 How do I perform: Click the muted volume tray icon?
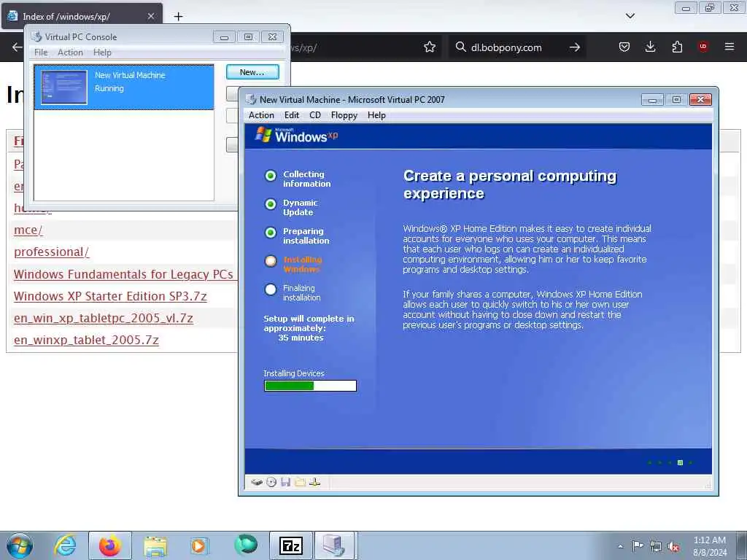coord(673,546)
